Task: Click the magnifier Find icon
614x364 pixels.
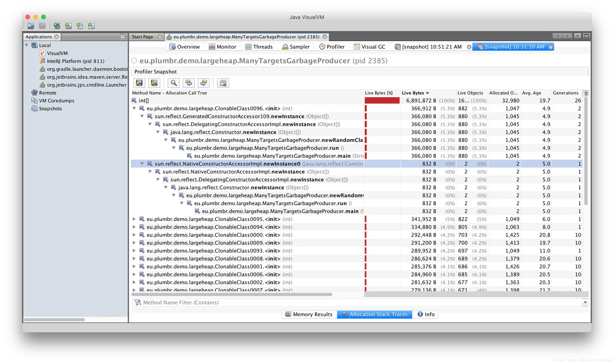Action: [x=174, y=83]
